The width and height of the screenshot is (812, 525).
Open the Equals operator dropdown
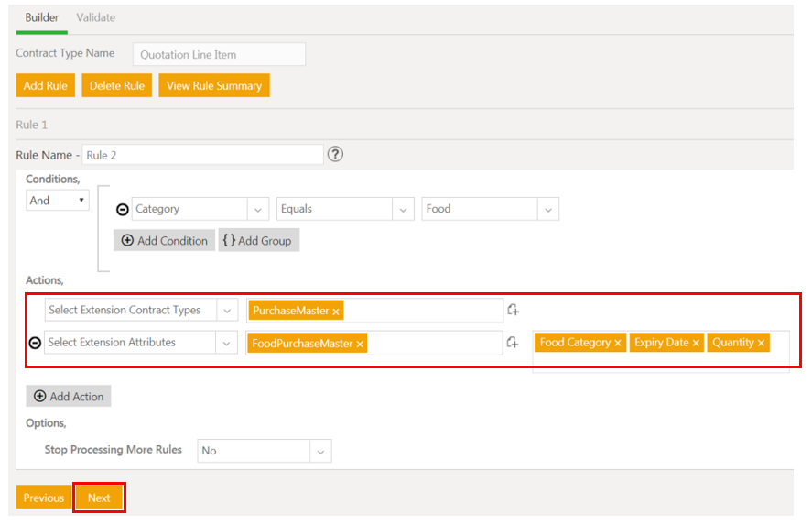point(403,209)
